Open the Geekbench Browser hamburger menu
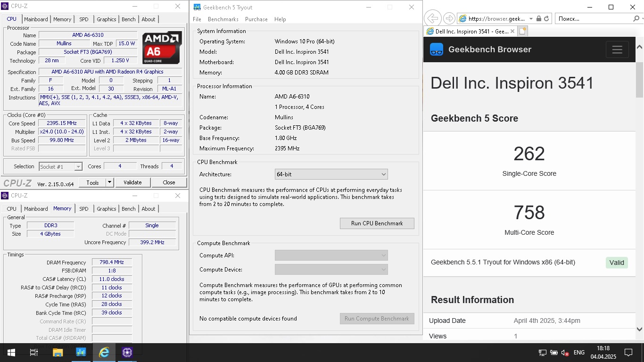Screen dimensions: 644x362 point(617,49)
